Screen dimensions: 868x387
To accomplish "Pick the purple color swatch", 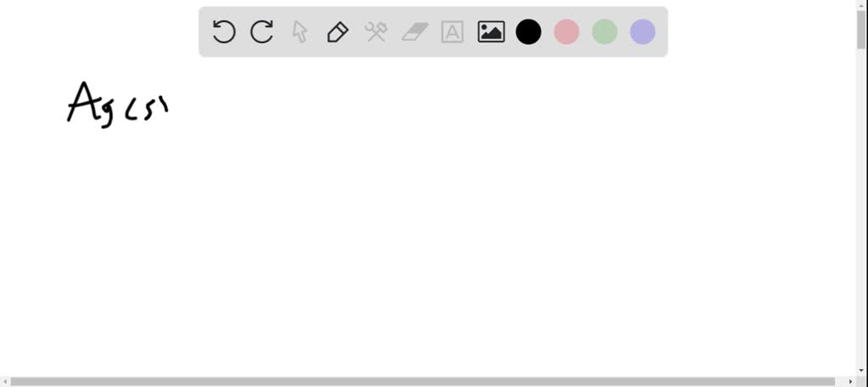I will point(643,31).
